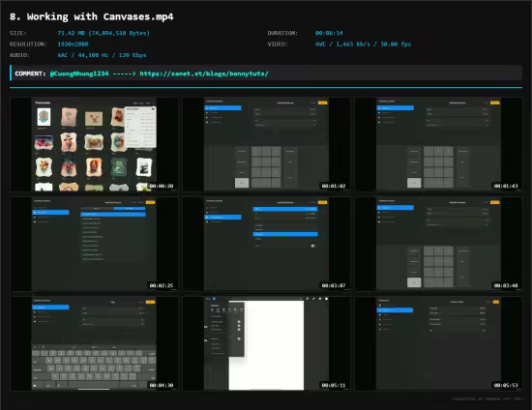Viewport: 532px width, 410px height.
Task: Open the video frame stamped 00:03:07
Action: pos(266,245)
